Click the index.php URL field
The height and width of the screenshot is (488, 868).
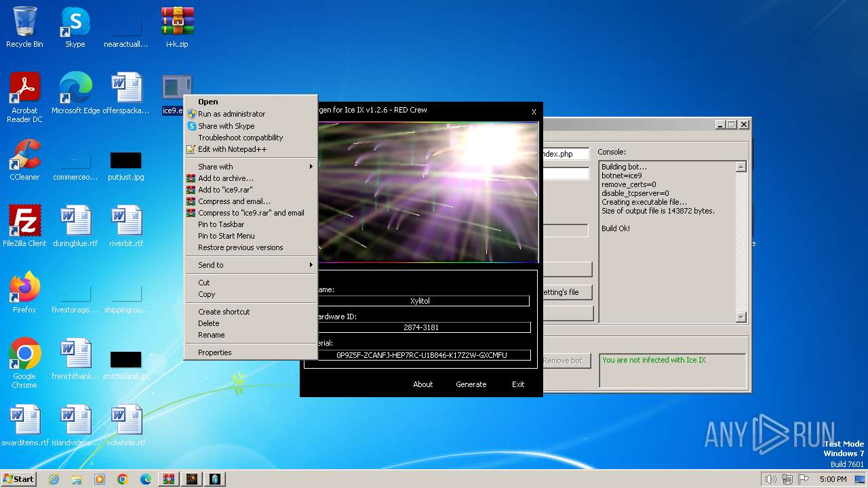(565, 154)
